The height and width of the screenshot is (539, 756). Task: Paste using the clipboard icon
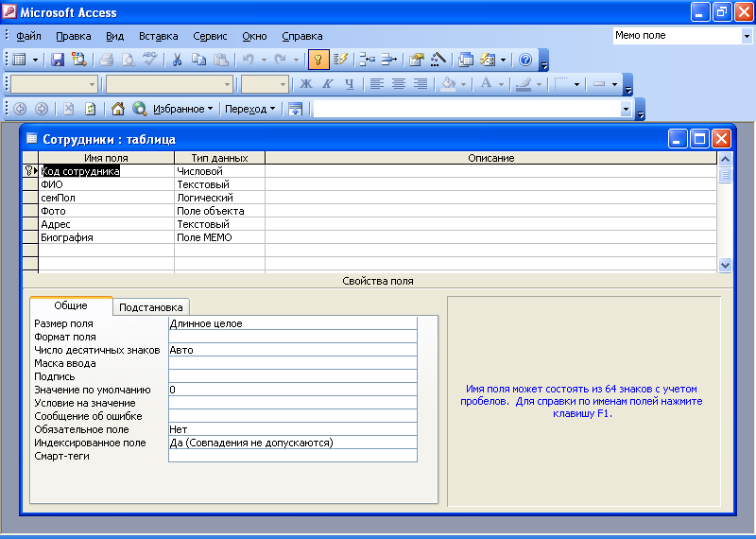pyautogui.click(x=221, y=60)
